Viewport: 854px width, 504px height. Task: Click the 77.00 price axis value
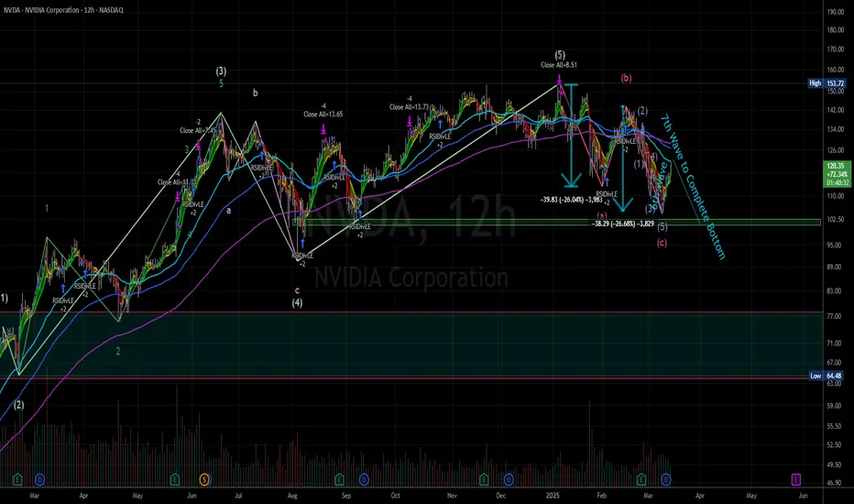835,315
